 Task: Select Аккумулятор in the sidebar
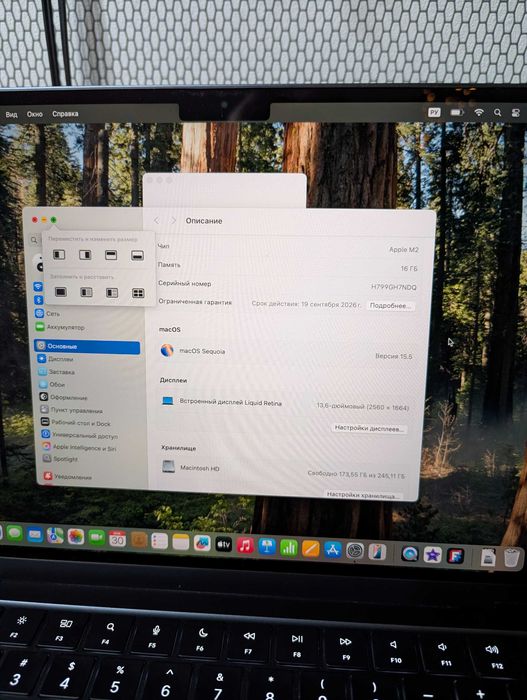click(88, 327)
